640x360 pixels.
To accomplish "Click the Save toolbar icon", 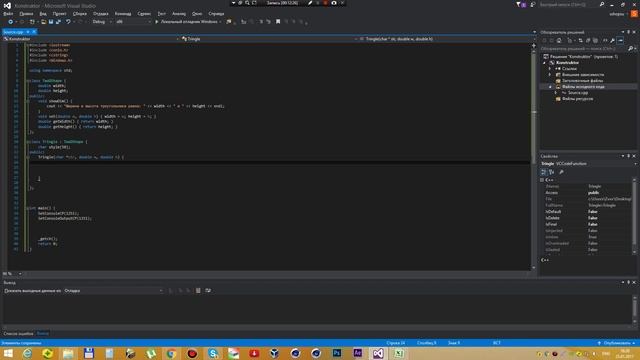I will click(x=51, y=22).
